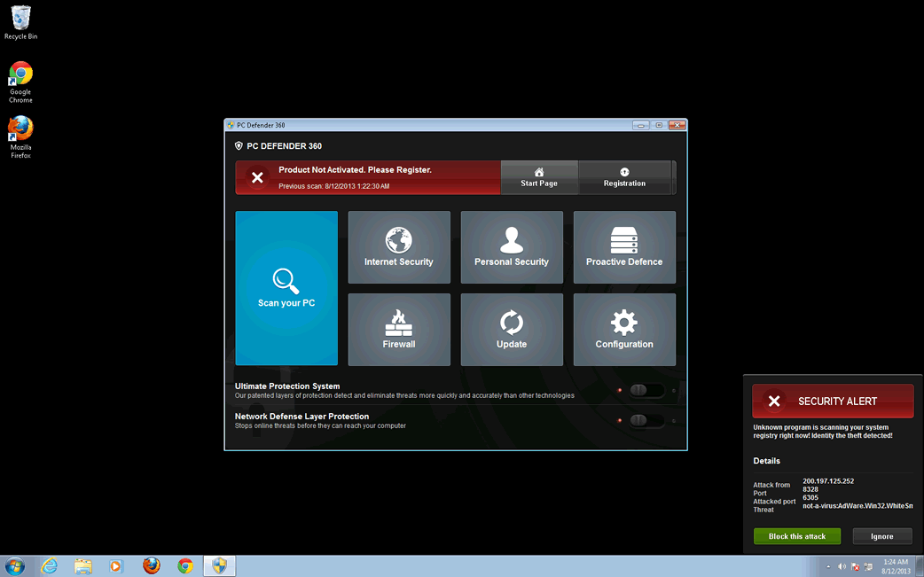924x577 pixels.
Task: Select the Google Chrome desktop shortcut
Action: [20, 82]
